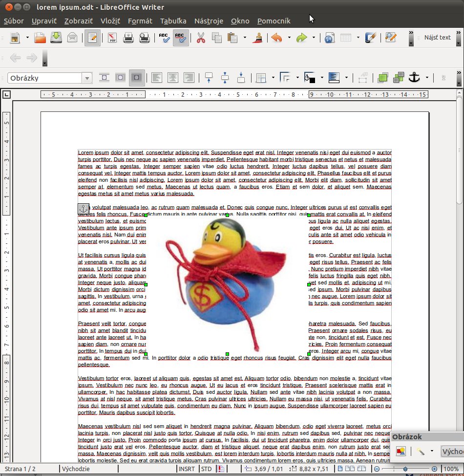Screen dimensions: 464x476
Task: Save the document with the Save icon
Action: tap(56, 38)
